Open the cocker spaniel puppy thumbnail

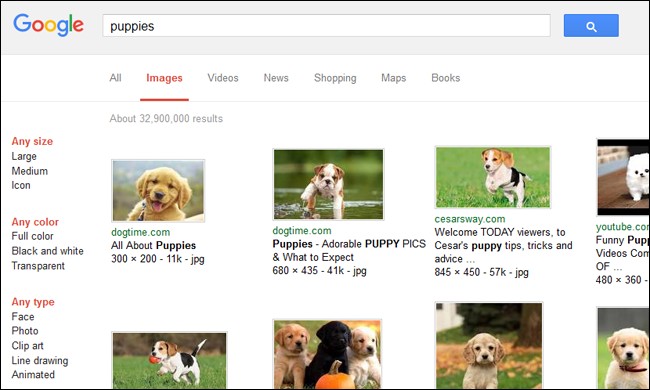click(x=489, y=346)
